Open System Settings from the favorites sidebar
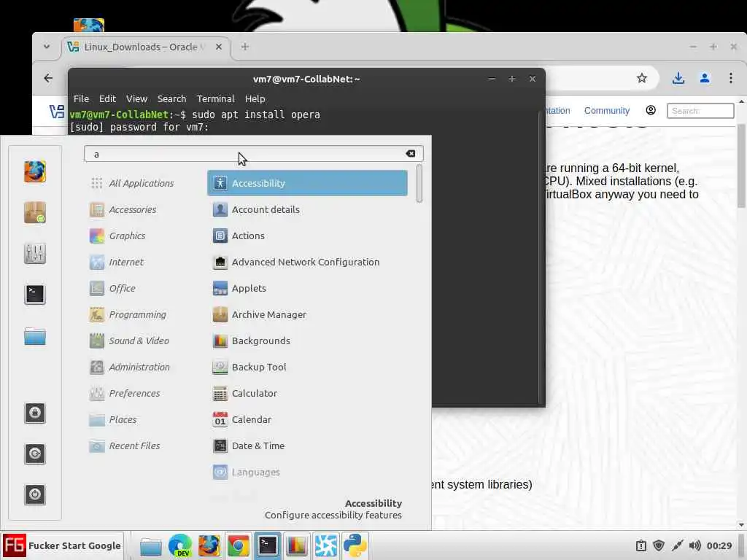 [35, 253]
